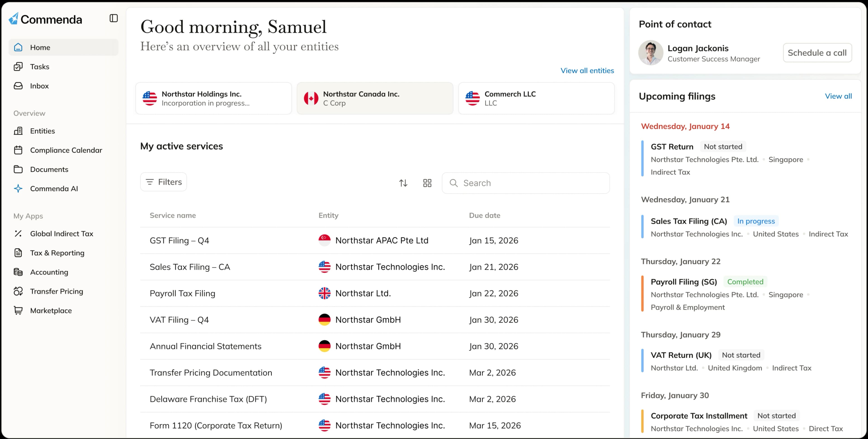Click the Marketplace cart icon
This screenshot has width=868, height=439.
point(18,311)
